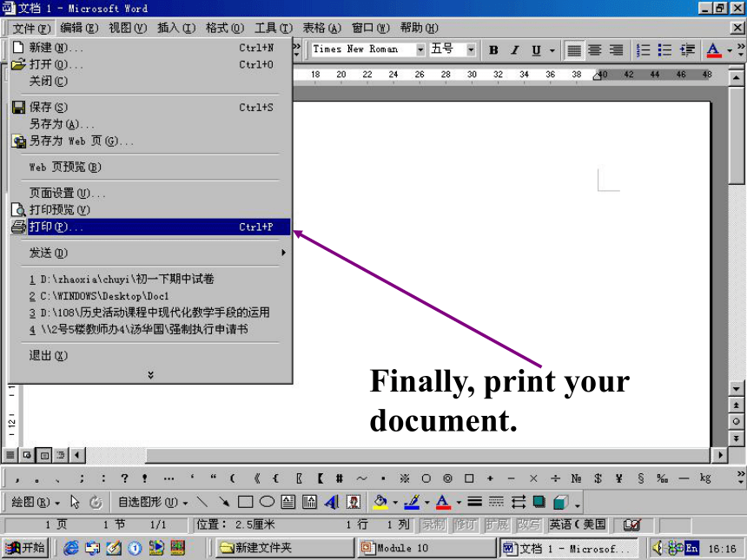Set center alignment
The width and height of the screenshot is (747, 560).
pyautogui.click(x=594, y=50)
